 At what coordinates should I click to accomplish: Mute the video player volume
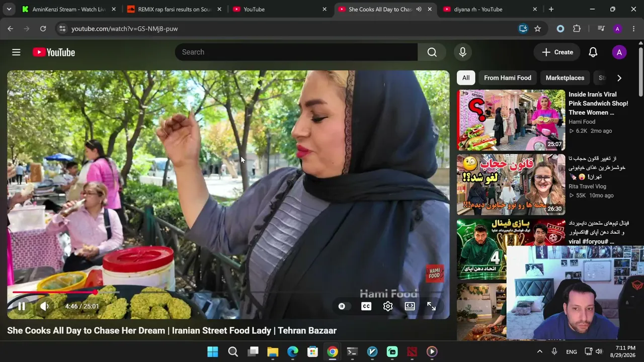[x=45, y=306]
